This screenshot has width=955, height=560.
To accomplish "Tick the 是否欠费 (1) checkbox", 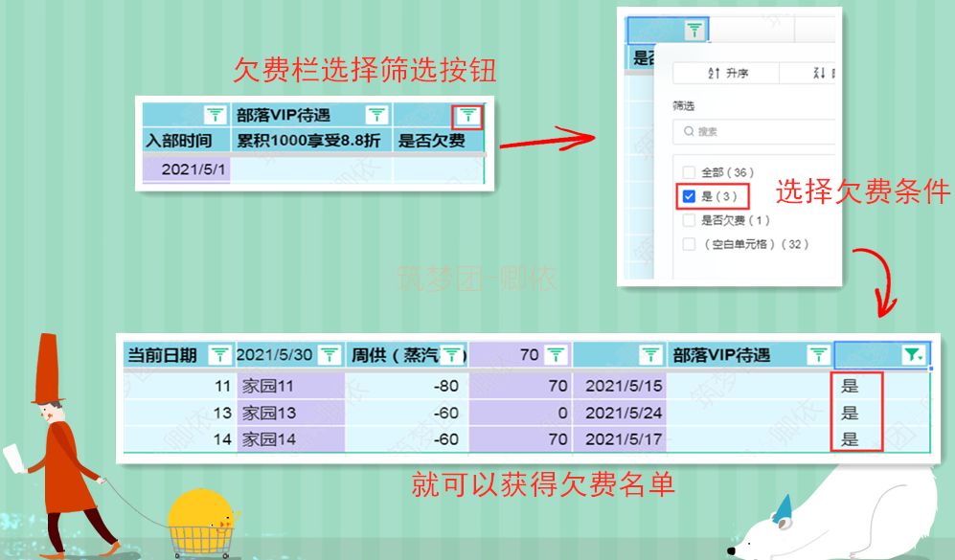I will coord(689,220).
